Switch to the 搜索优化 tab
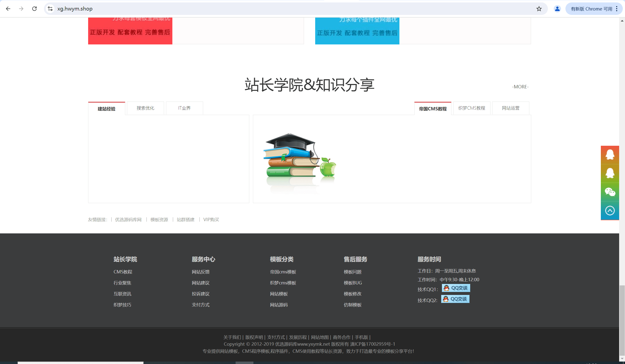625x364 pixels. pos(145,108)
